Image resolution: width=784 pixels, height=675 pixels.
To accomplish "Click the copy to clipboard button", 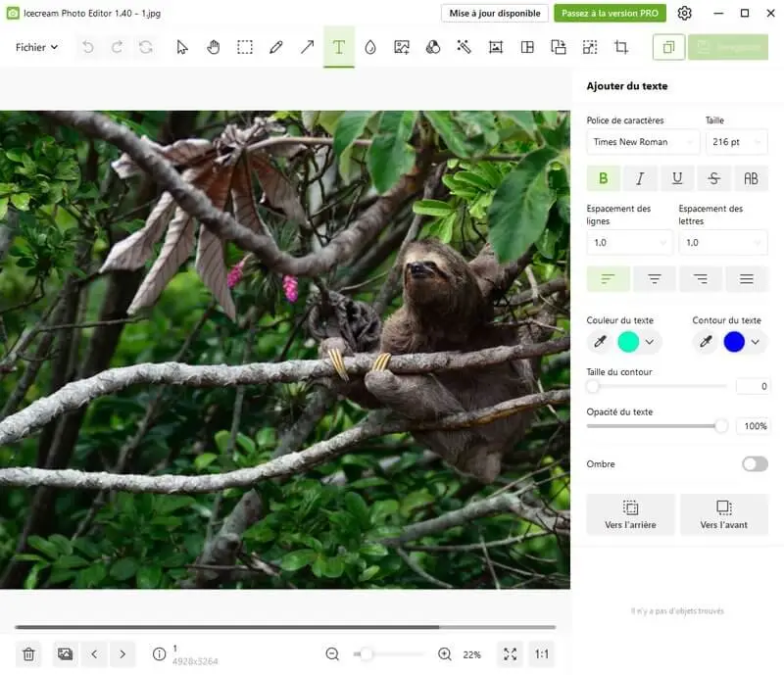I will (x=668, y=47).
